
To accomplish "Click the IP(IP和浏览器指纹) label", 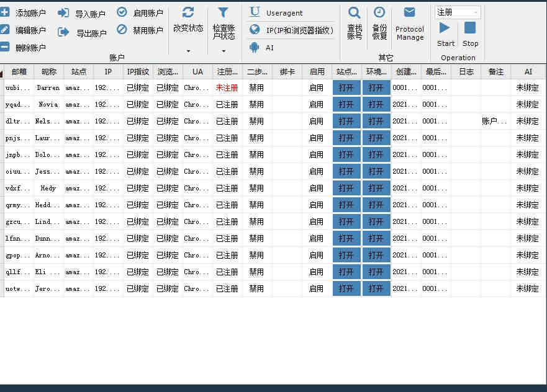I will 300,30.
